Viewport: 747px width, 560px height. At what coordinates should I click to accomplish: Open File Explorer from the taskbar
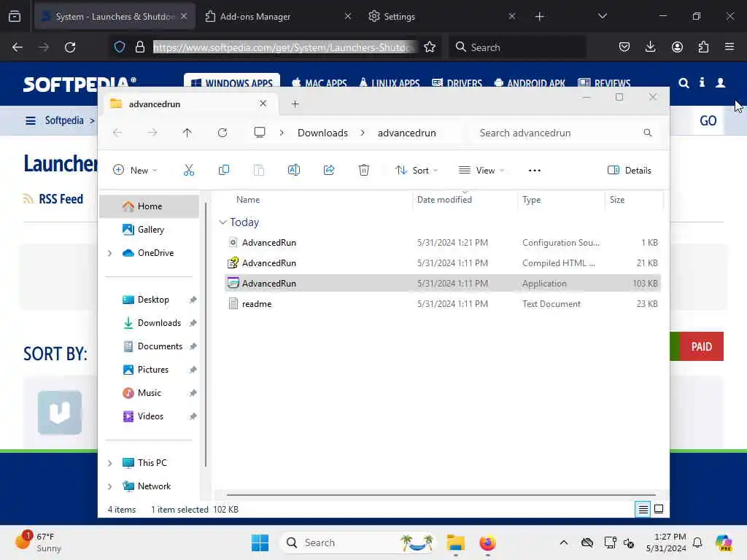point(455,542)
